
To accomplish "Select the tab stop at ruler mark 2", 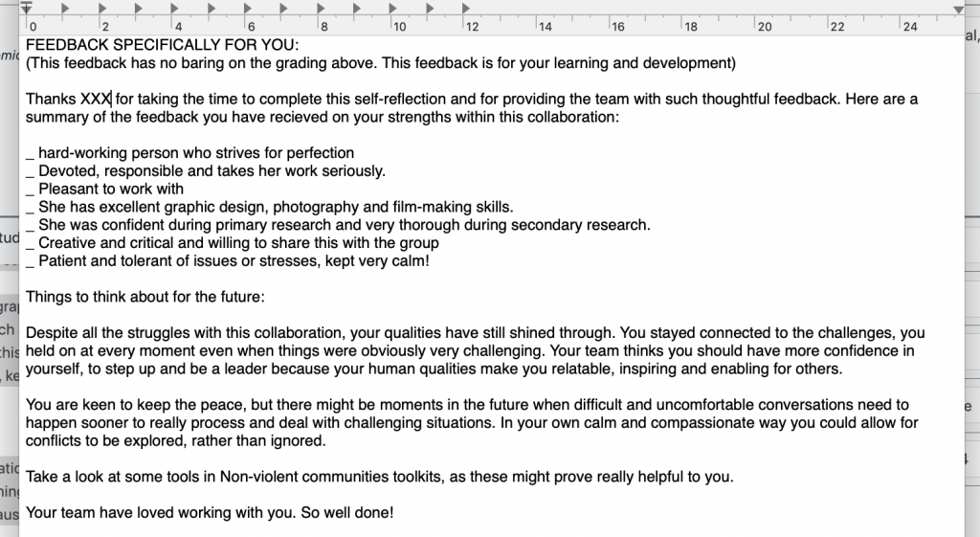I will click(101, 8).
